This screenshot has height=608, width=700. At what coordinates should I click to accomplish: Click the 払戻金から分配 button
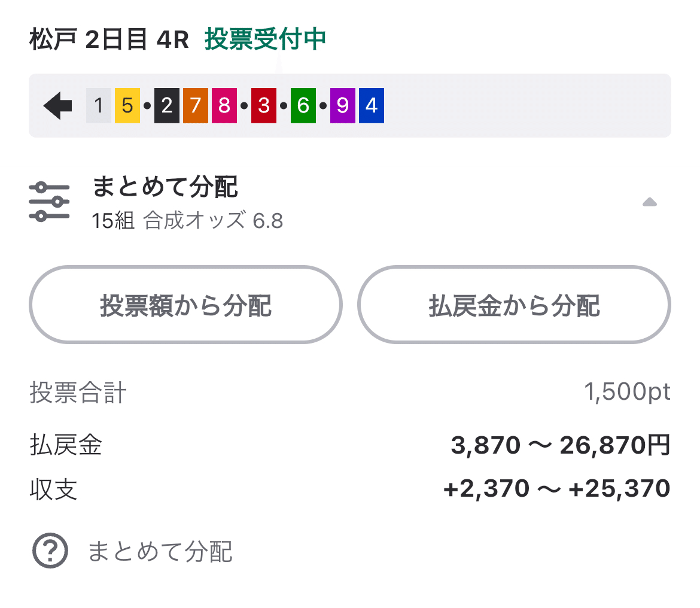(513, 305)
